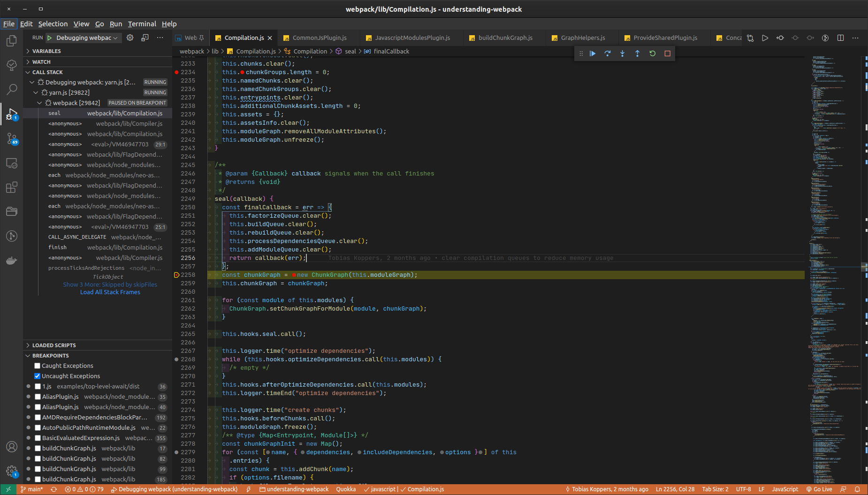Open the Terminal menu
The height and width of the screenshot is (495, 868).
[142, 23]
